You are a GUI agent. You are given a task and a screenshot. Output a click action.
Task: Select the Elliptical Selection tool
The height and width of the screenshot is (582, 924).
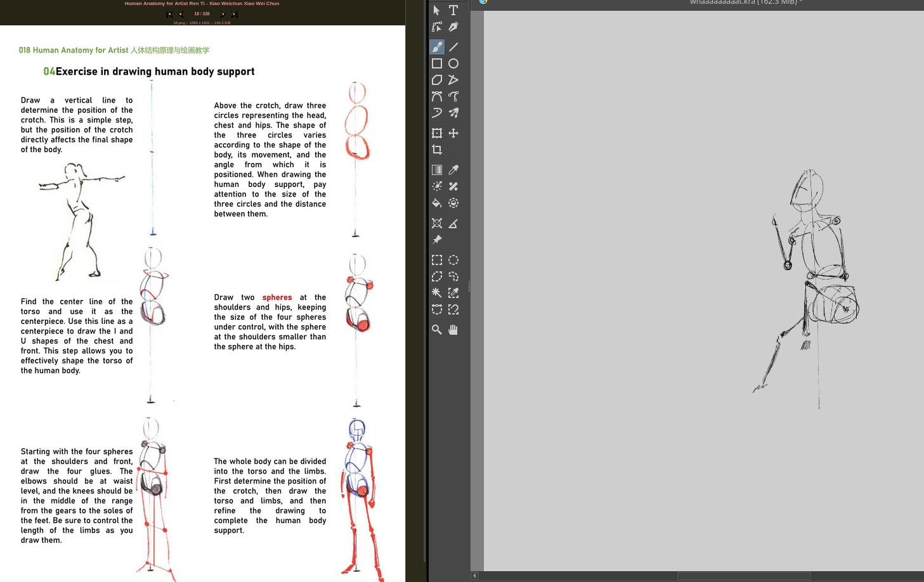point(453,260)
